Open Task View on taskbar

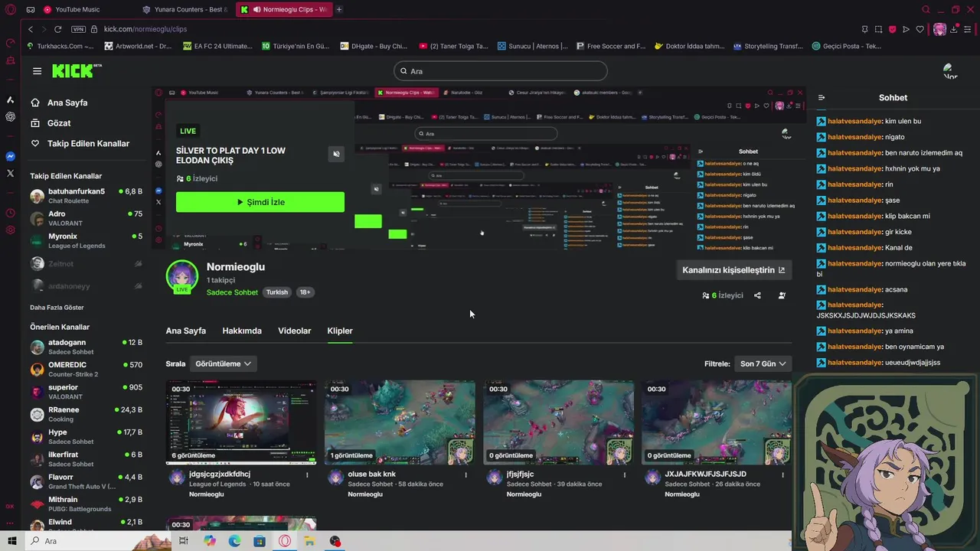pos(184,541)
